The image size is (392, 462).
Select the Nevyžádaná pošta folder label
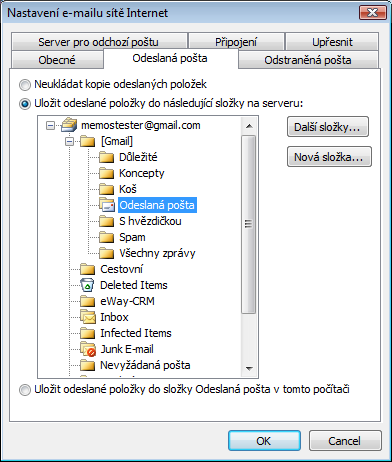coord(145,365)
